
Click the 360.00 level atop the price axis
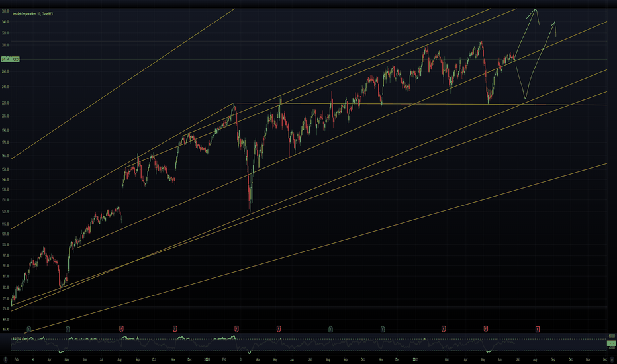5,11
